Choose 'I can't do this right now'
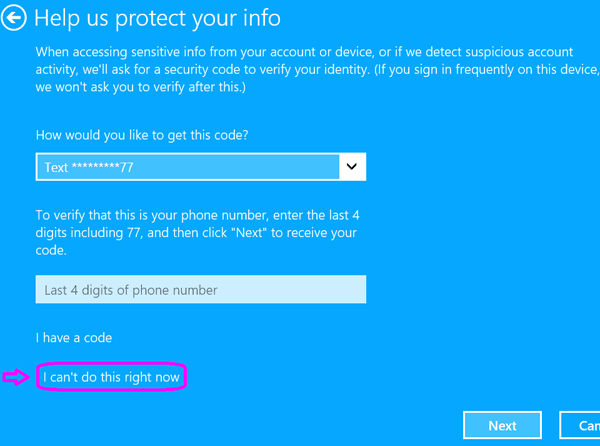The image size is (600, 446). 111,377
